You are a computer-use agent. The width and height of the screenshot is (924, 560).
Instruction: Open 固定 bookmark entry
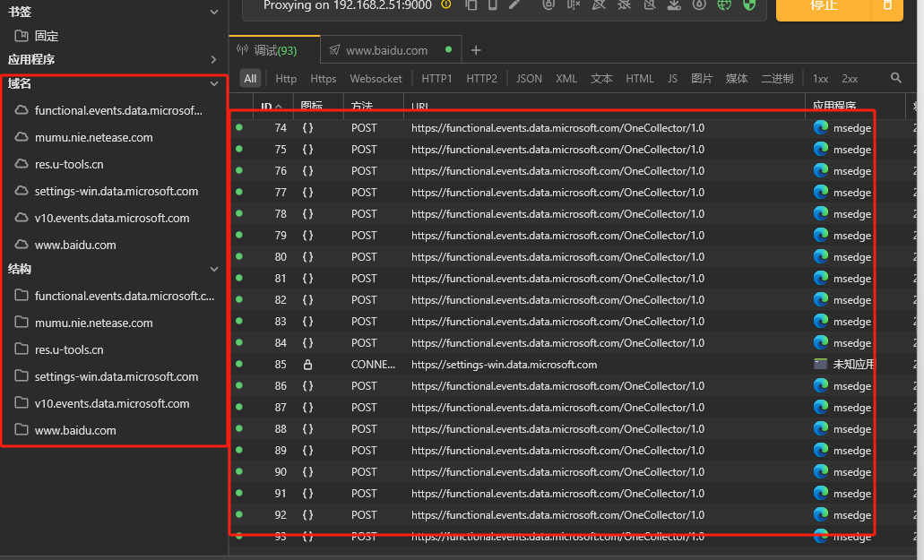(x=47, y=36)
